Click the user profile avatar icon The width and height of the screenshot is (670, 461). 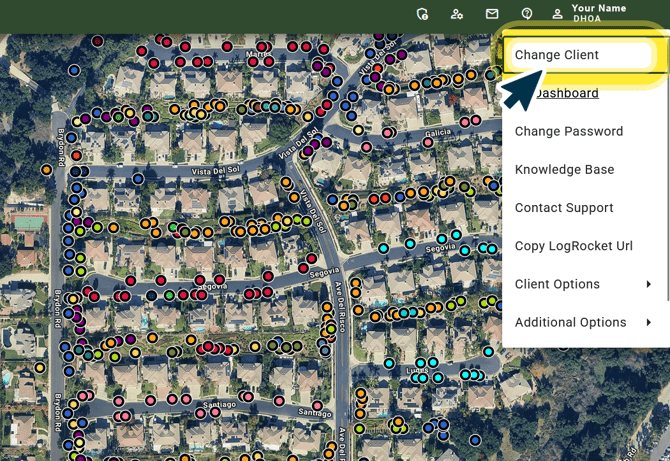557,14
